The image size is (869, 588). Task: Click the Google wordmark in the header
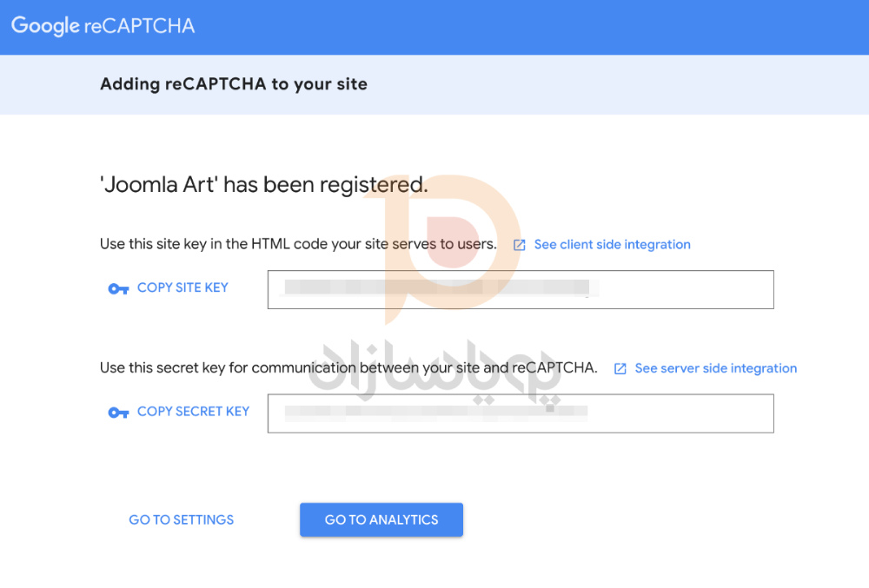point(45,26)
